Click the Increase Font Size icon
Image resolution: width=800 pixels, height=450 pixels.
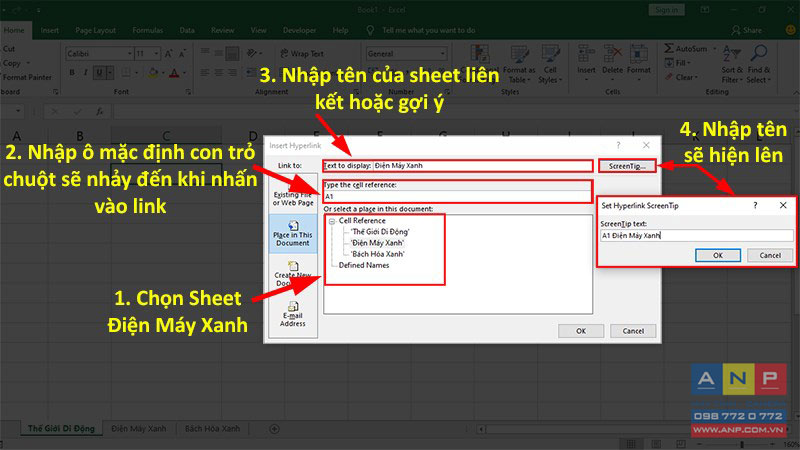(x=168, y=54)
